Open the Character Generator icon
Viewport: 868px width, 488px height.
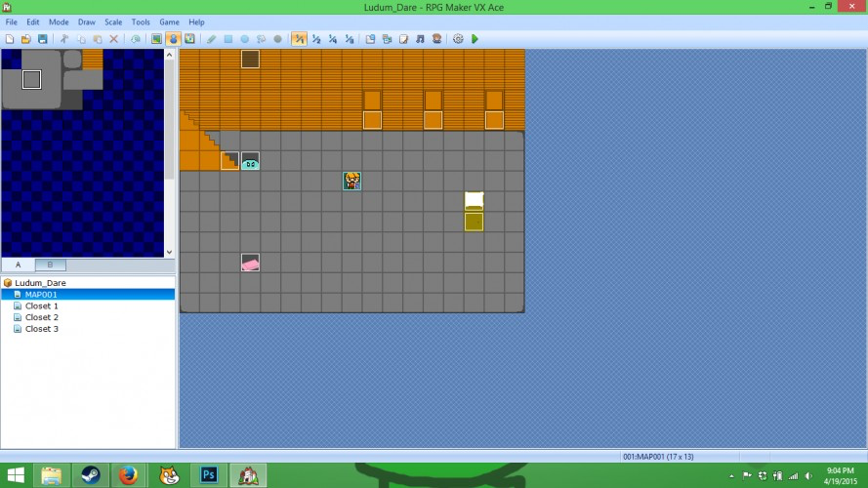436,39
